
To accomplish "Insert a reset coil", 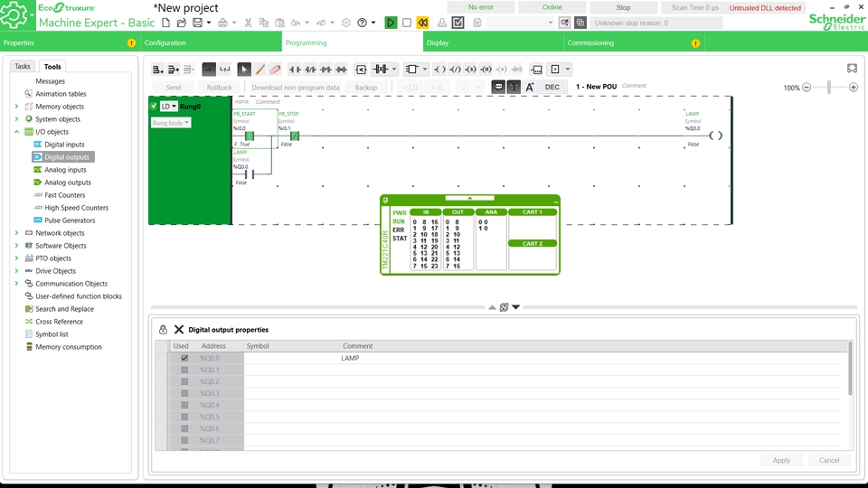I will (x=486, y=70).
